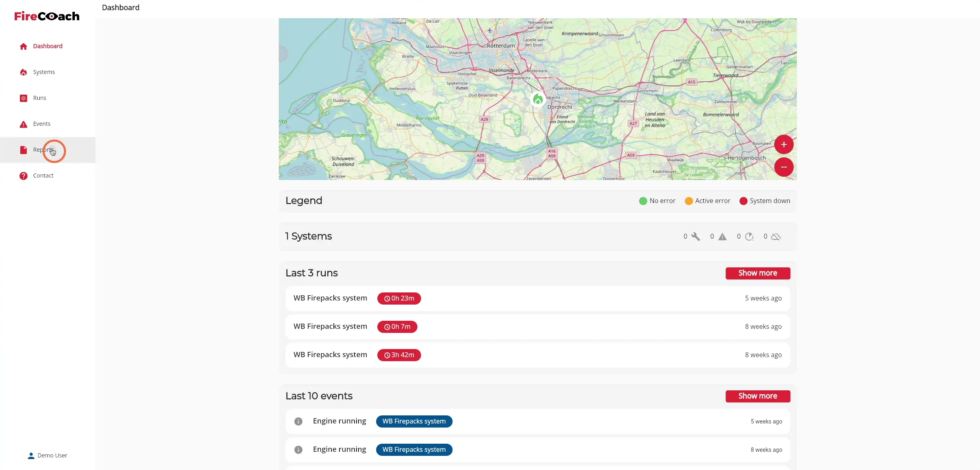Open the 0h 7m run row

[x=537, y=327]
